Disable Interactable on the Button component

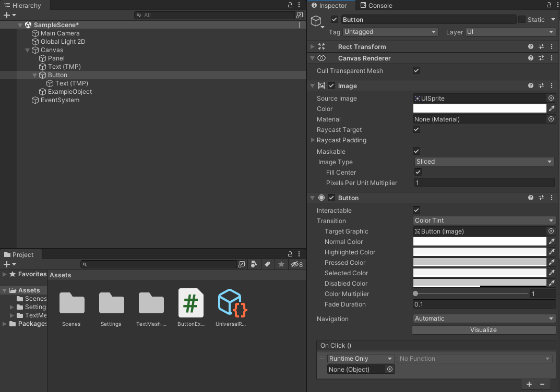pyautogui.click(x=416, y=210)
